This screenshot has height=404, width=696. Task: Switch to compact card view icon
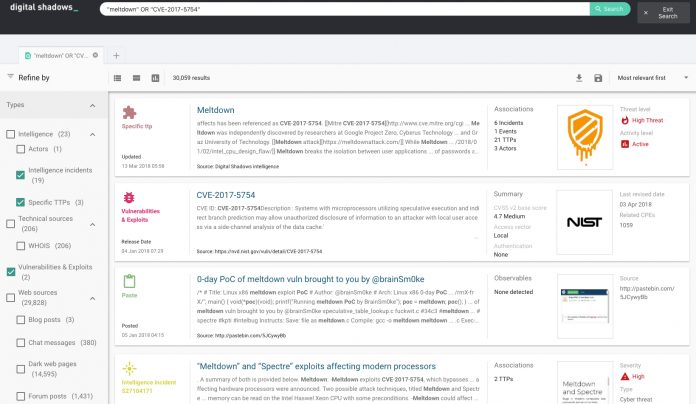click(x=136, y=78)
